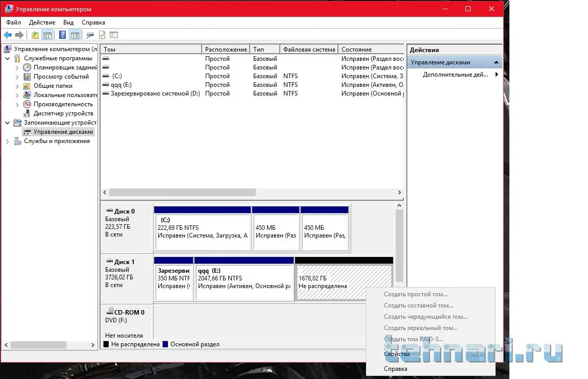Collapse the Управление дисками actions header
This screenshot has height=379, width=588.
point(496,62)
